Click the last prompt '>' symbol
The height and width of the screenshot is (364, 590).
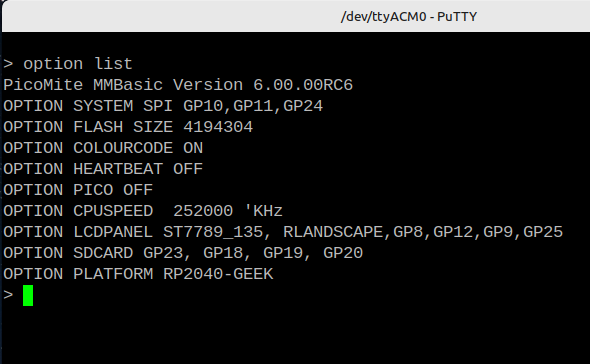[x=8, y=295]
